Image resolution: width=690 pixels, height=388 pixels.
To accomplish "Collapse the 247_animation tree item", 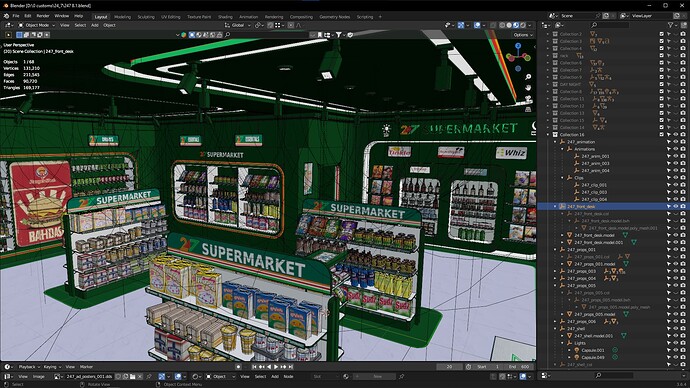I will point(555,142).
